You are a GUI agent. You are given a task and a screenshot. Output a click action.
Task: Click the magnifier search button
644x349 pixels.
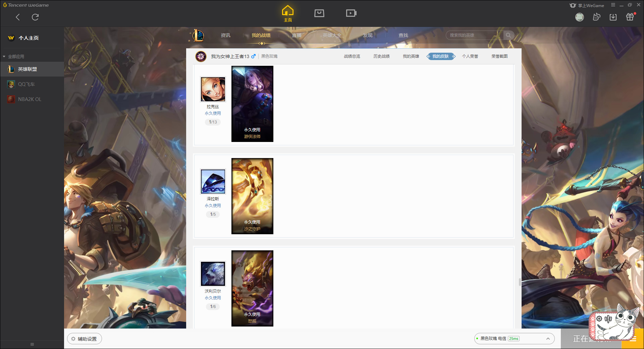click(x=508, y=35)
